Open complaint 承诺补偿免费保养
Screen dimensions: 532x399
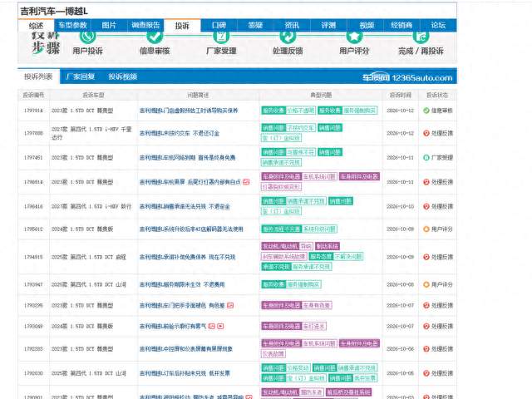[187, 257]
